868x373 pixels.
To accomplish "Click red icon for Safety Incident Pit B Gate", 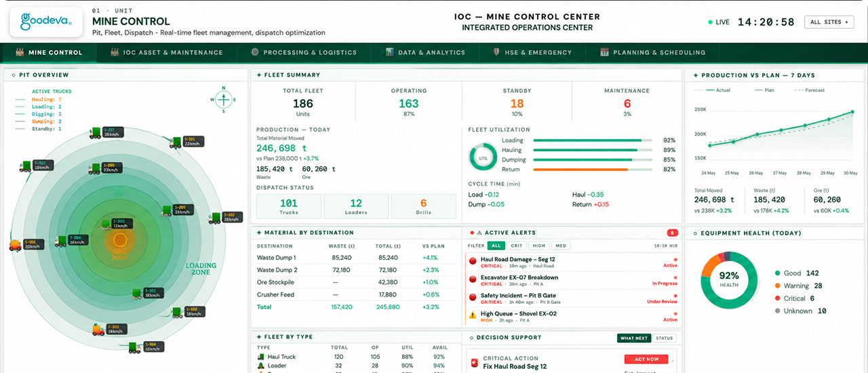I will point(473,296).
